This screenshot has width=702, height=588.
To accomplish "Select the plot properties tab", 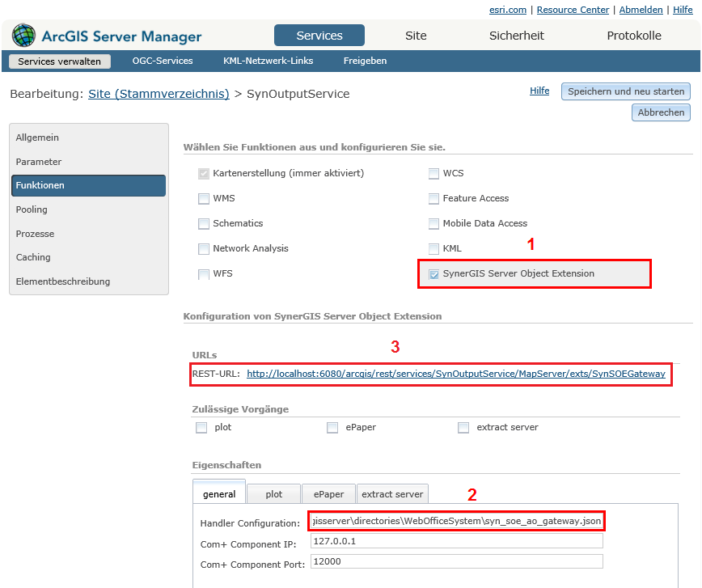I will [x=274, y=493].
